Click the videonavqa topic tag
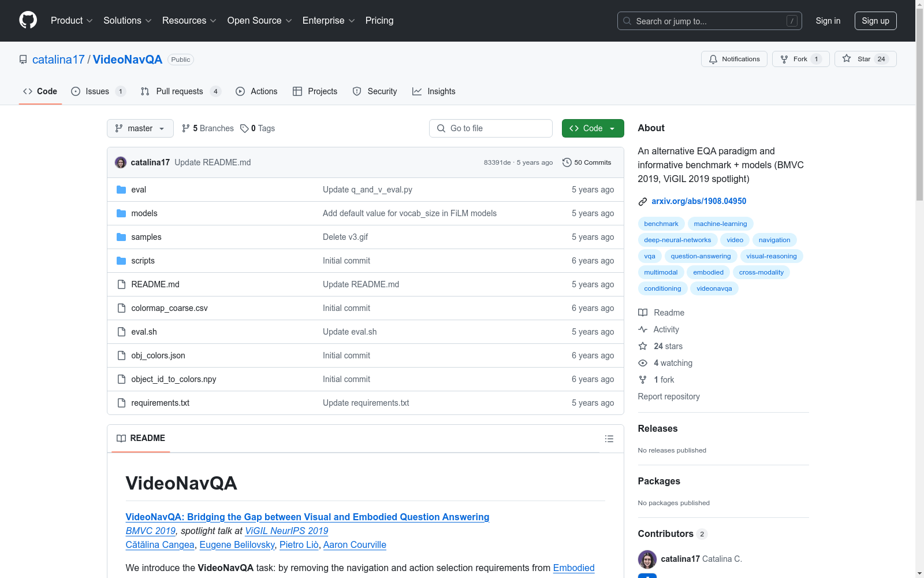924x578 pixels. (x=714, y=288)
